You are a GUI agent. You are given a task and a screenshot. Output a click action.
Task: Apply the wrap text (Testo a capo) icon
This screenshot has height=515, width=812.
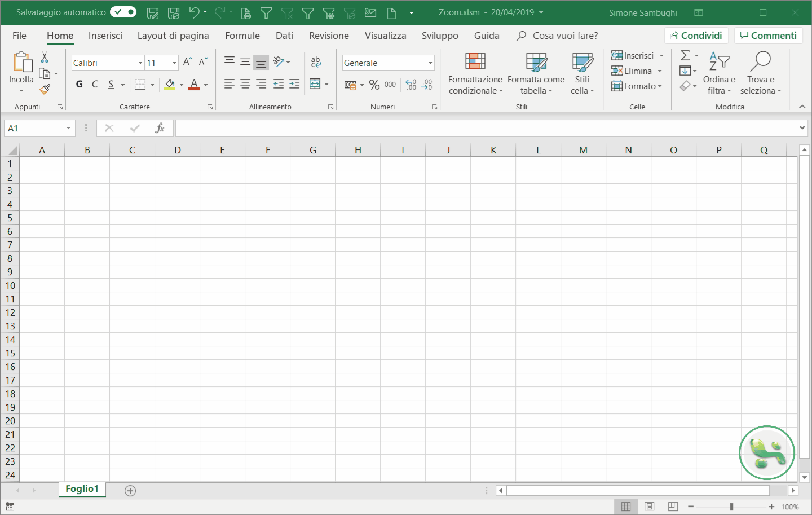coord(315,62)
